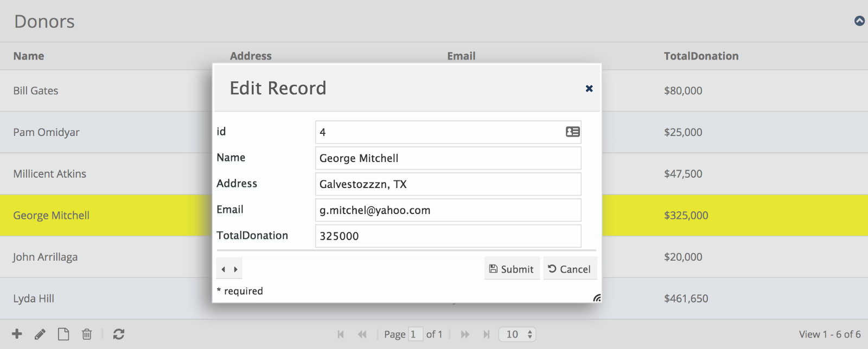Open the rows-per-page dropdown

518,334
